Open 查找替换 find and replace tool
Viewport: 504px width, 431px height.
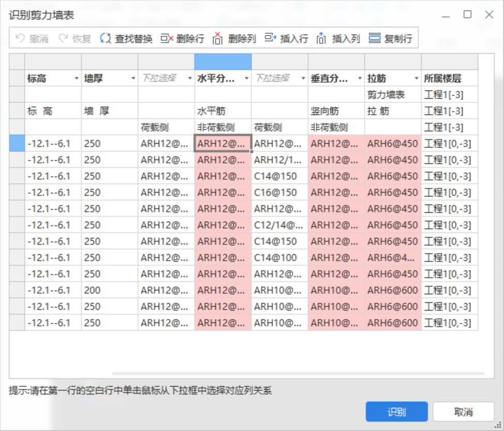click(x=106, y=38)
